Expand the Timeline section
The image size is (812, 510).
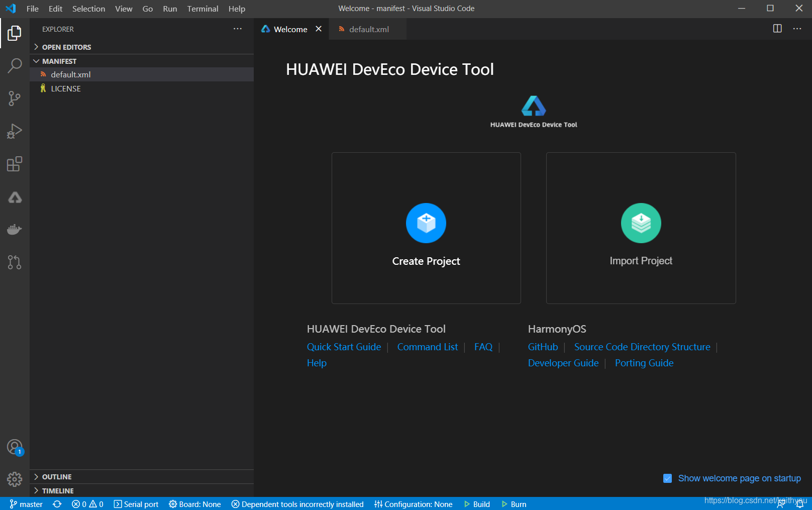(x=142, y=490)
